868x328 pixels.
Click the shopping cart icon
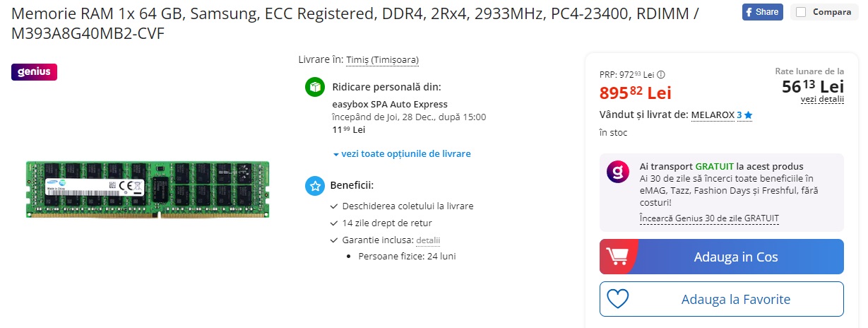619,257
